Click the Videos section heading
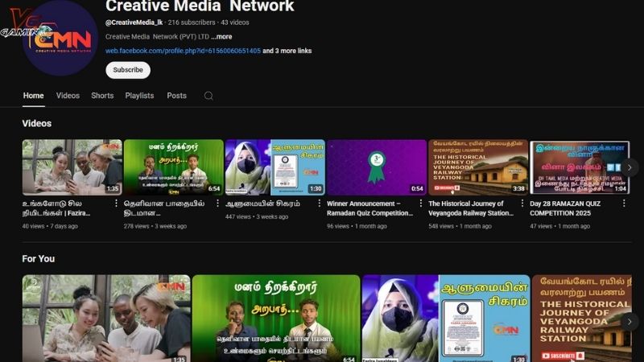644x362 pixels. click(37, 124)
